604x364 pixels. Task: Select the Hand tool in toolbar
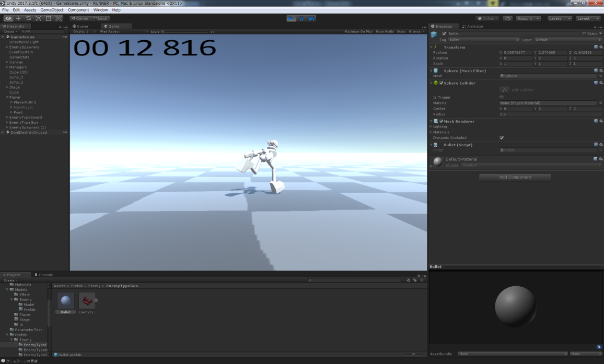[8, 18]
